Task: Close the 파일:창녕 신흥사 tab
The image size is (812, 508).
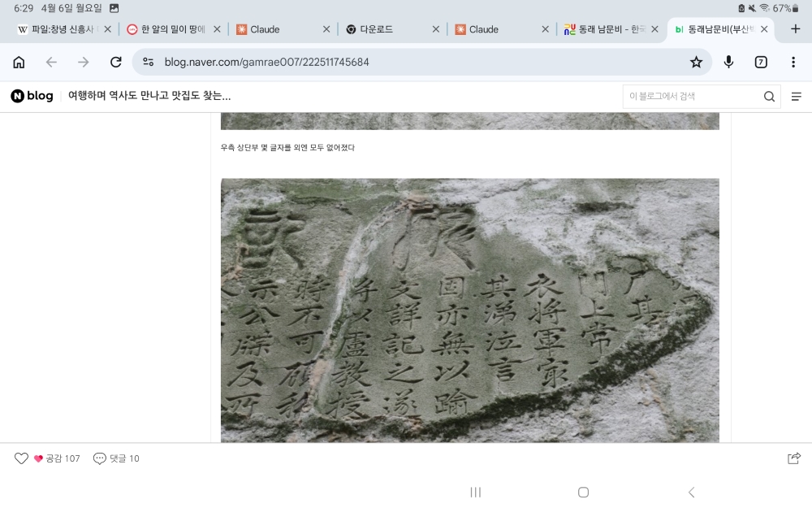Action: [107, 29]
